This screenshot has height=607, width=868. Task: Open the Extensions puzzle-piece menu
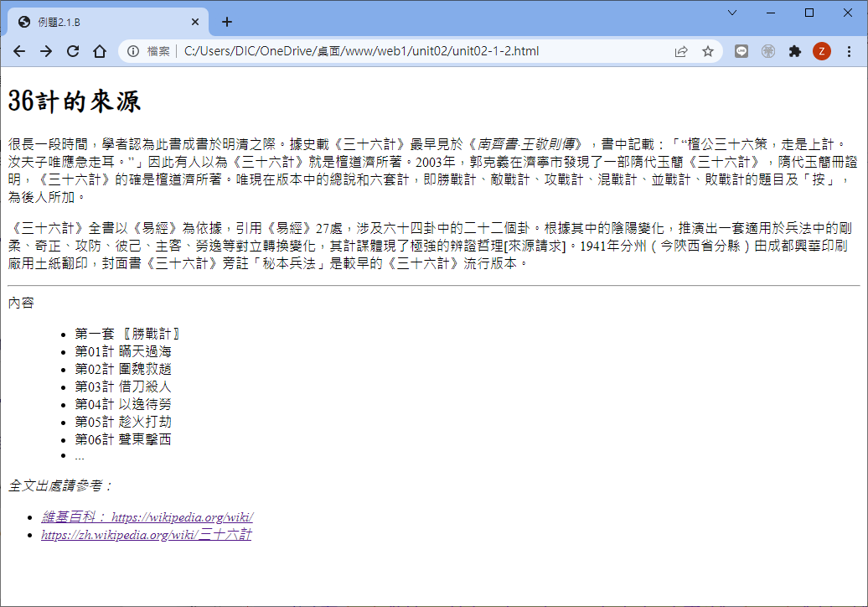[795, 51]
